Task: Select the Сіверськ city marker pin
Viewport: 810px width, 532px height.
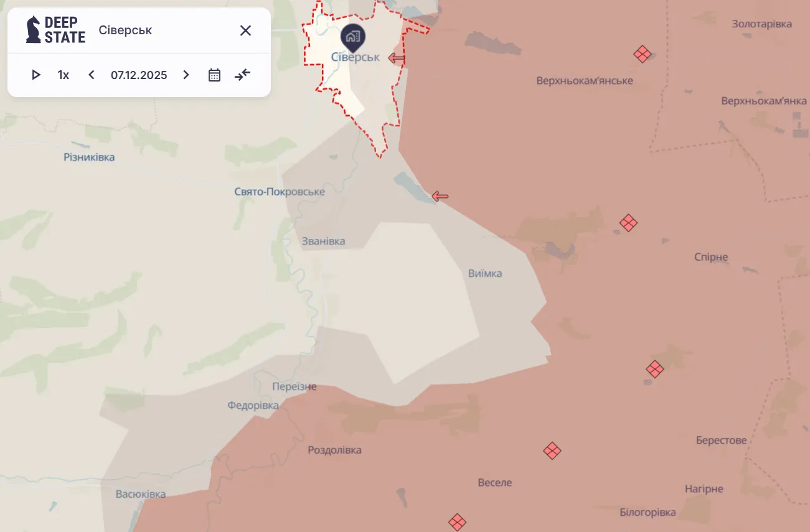Action: click(353, 37)
